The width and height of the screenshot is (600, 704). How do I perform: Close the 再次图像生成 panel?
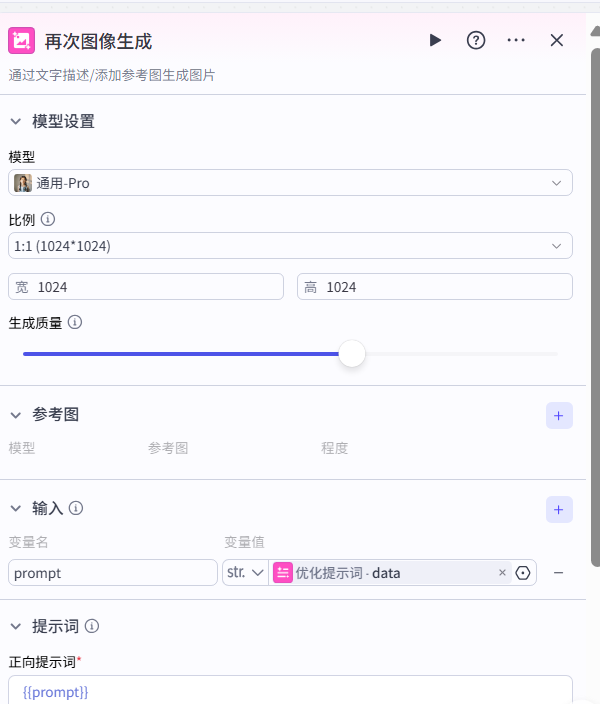557,40
